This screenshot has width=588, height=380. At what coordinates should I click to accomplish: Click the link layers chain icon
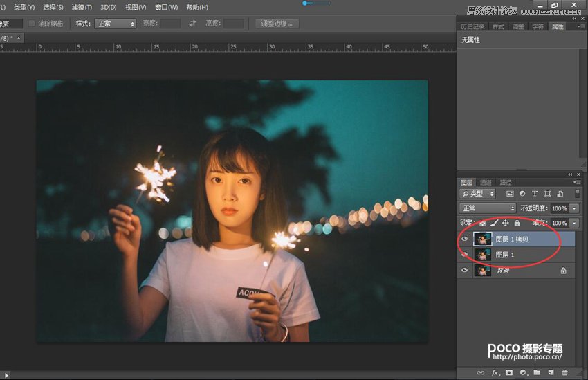[x=481, y=373]
